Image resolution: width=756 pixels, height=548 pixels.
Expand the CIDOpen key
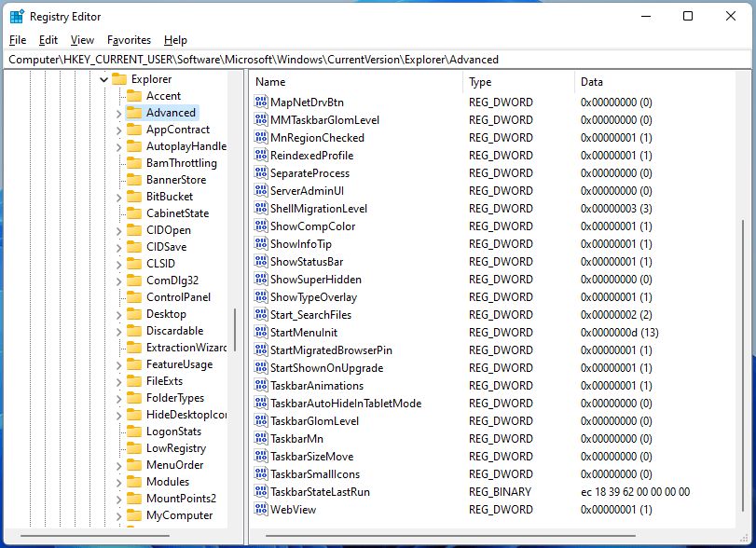click(118, 231)
